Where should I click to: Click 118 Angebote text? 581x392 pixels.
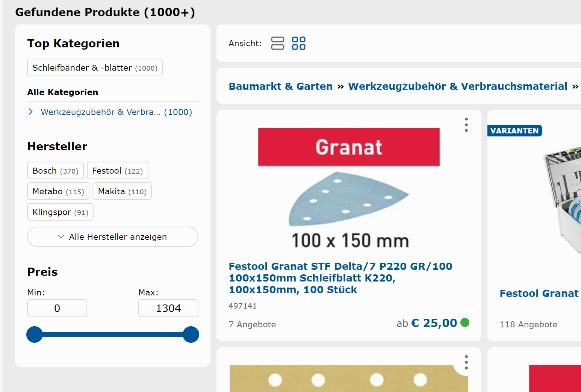pos(528,324)
